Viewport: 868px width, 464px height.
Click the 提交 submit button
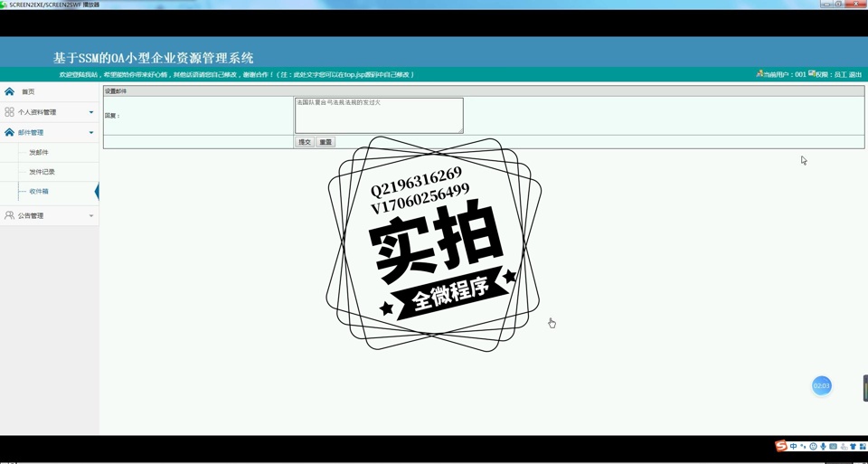305,142
